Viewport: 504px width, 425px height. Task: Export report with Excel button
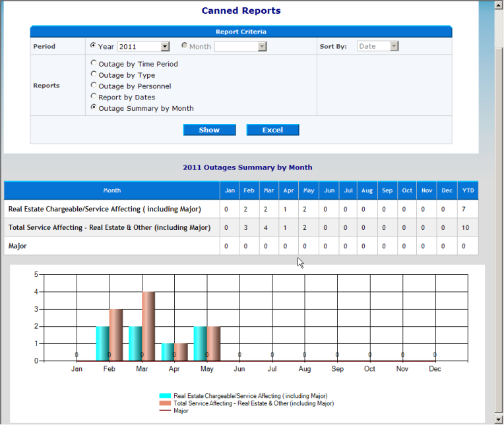(x=272, y=130)
